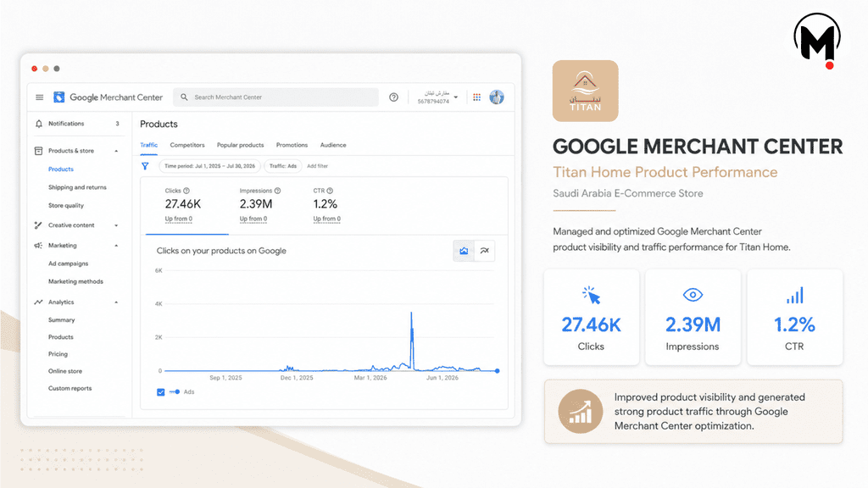
Task: Switch to the line chart view
Action: [x=484, y=251]
